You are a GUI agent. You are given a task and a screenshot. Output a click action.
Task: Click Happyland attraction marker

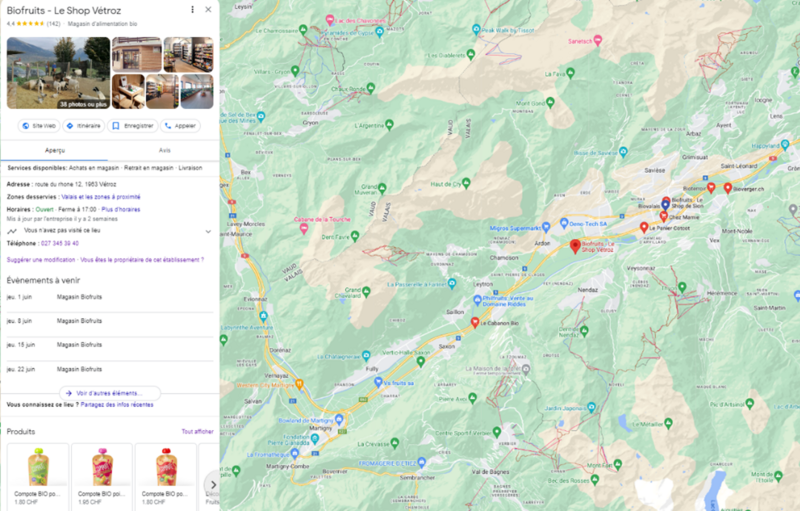[x=785, y=145]
